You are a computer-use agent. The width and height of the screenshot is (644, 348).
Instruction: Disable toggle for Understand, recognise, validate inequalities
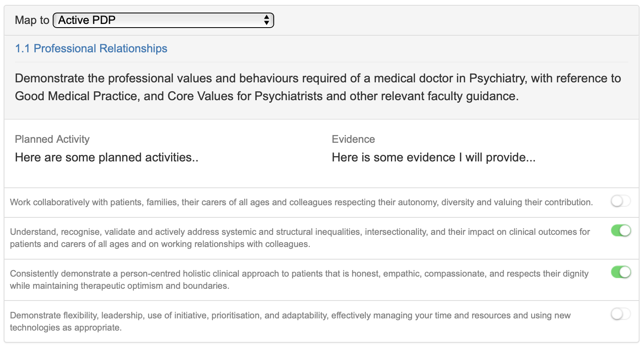click(621, 231)
